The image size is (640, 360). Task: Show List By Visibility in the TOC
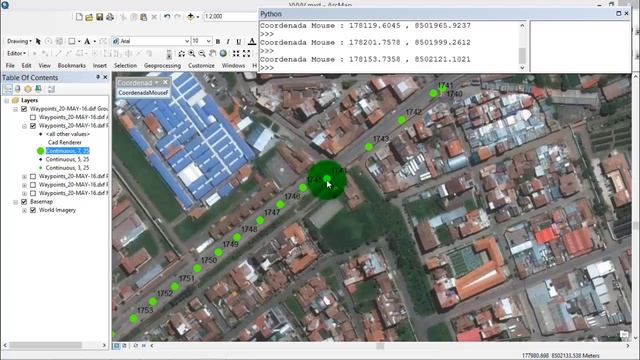(28, 89)
